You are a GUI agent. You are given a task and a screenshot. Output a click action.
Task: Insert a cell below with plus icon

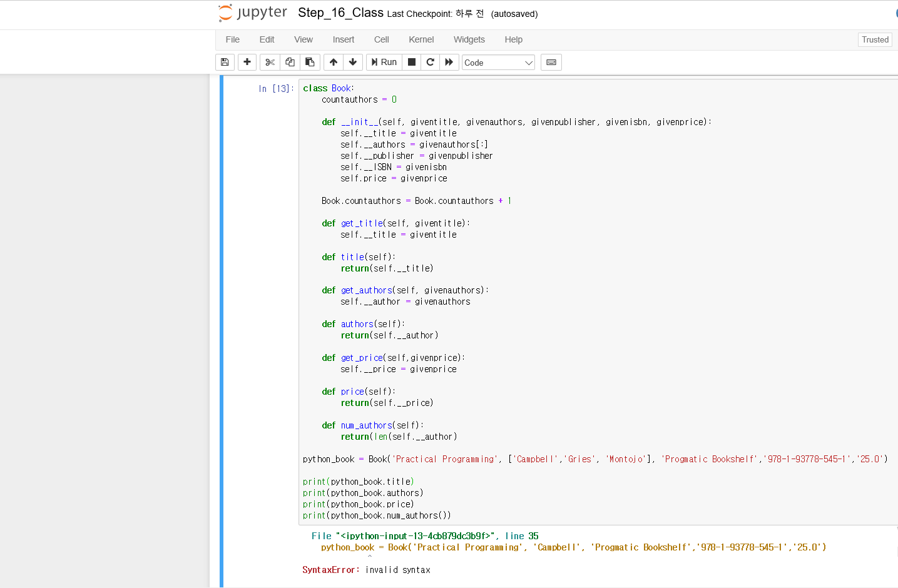point(247,62)
